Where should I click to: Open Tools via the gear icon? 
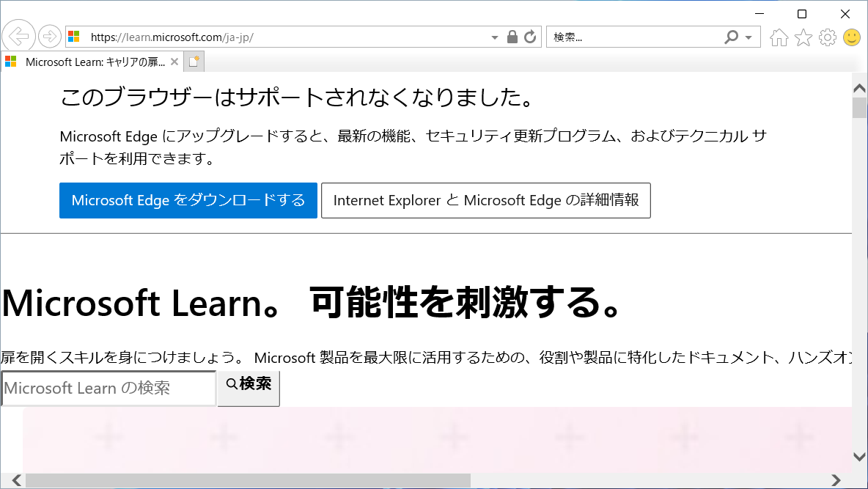[x=828, y=37]
